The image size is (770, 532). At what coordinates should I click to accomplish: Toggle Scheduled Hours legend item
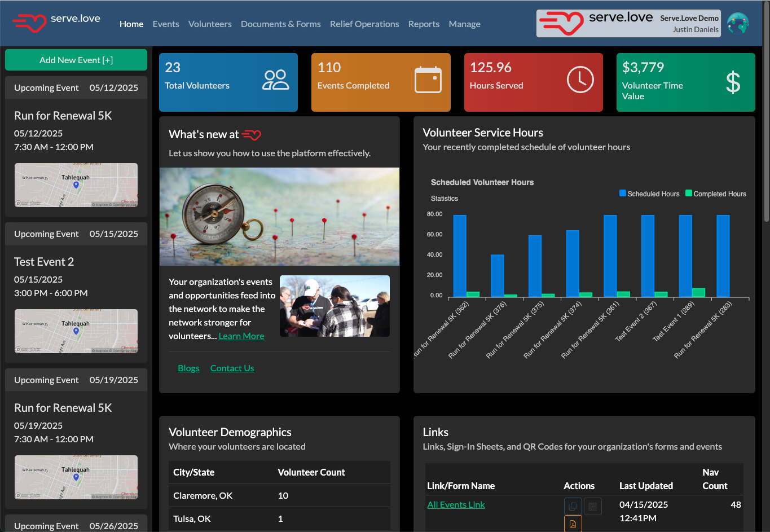(649, 194)
